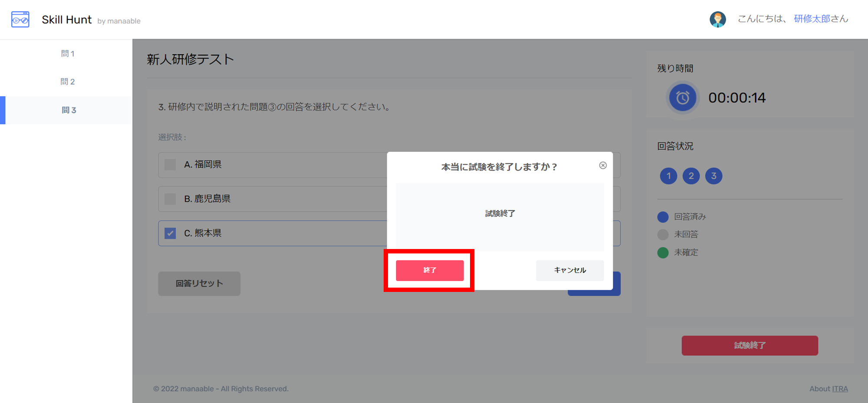The image size is (868, 403).
Task: Click the 残り時間 label
Action: [675, 69]
